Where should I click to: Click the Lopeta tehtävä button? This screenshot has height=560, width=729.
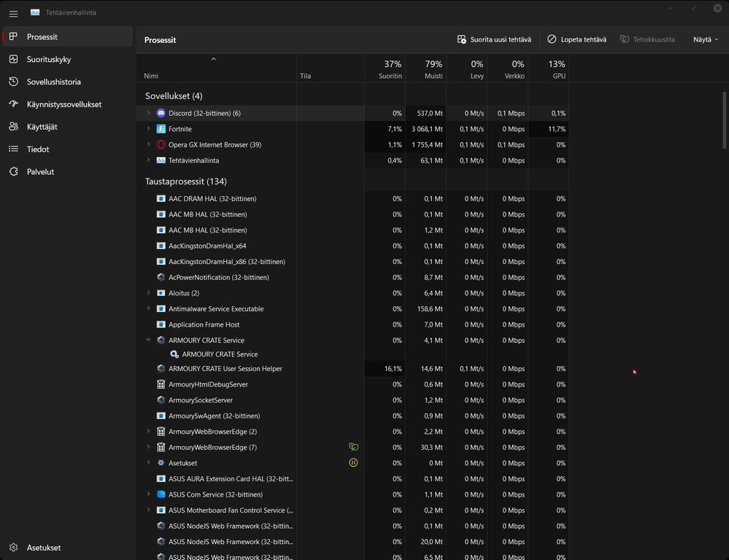pos(576,39)
